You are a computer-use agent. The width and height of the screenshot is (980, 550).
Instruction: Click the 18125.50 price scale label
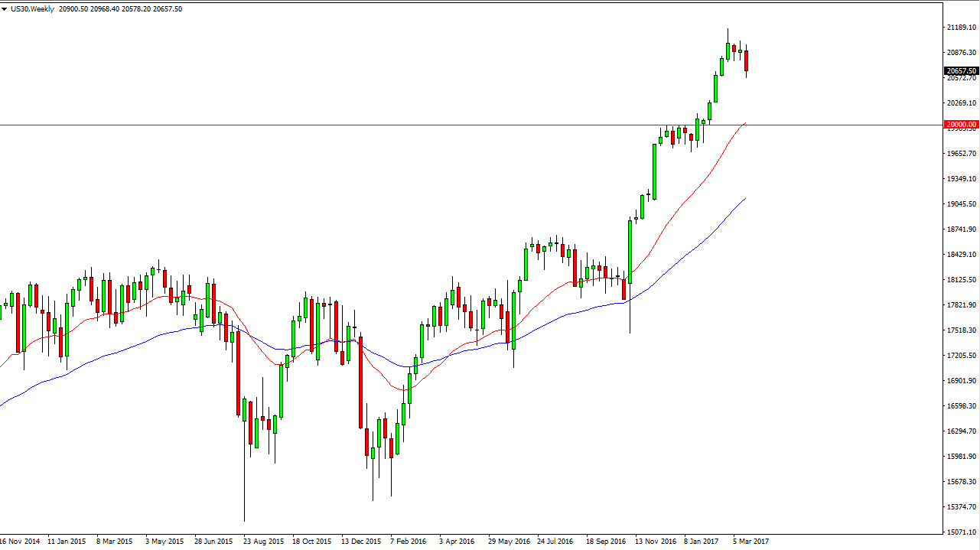click(x=961, y=280)
